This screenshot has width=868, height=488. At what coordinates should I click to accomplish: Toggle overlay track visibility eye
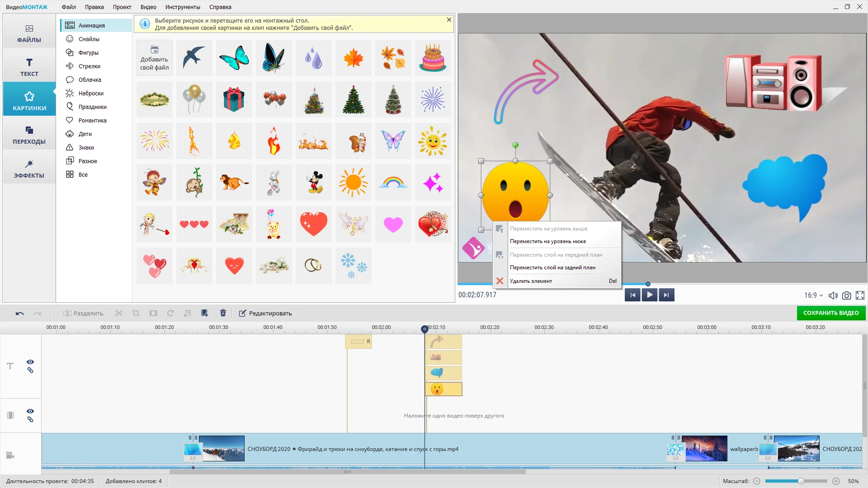click(x=30, y=411)
